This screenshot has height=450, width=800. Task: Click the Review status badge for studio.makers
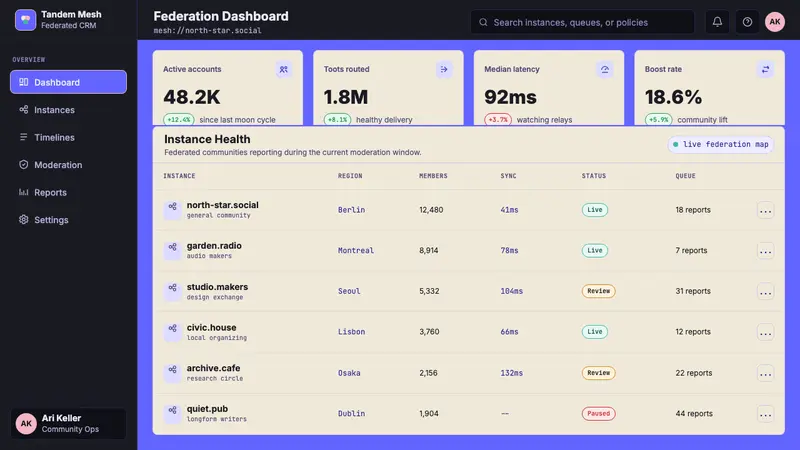click(598, 291)
